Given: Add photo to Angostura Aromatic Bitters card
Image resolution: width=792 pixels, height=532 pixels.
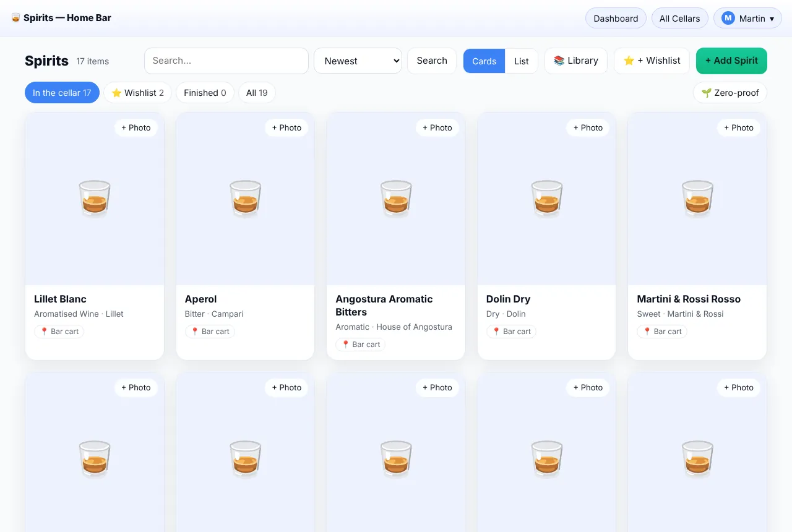Looking at the screenshot, I should (437, 127).
